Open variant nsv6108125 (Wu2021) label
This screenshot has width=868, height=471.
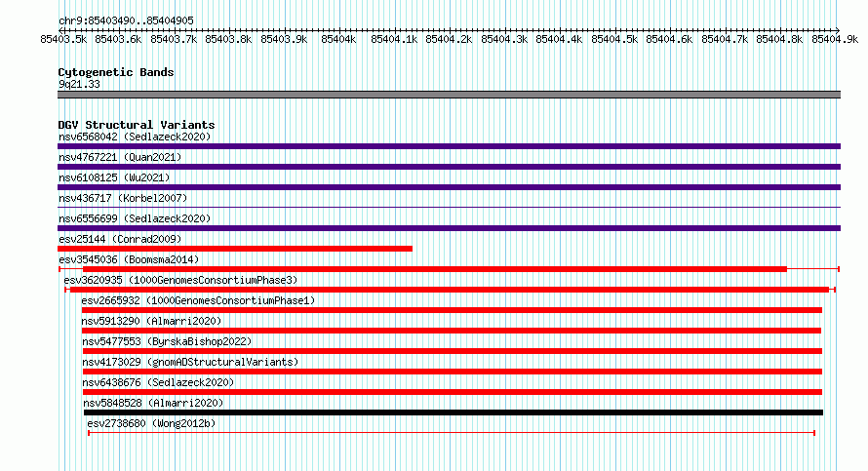pos(114,177)
